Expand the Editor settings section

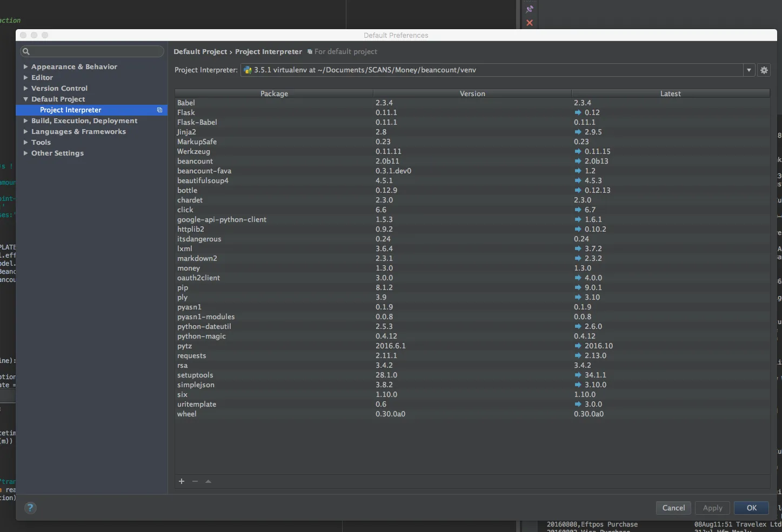coord(25,77)
